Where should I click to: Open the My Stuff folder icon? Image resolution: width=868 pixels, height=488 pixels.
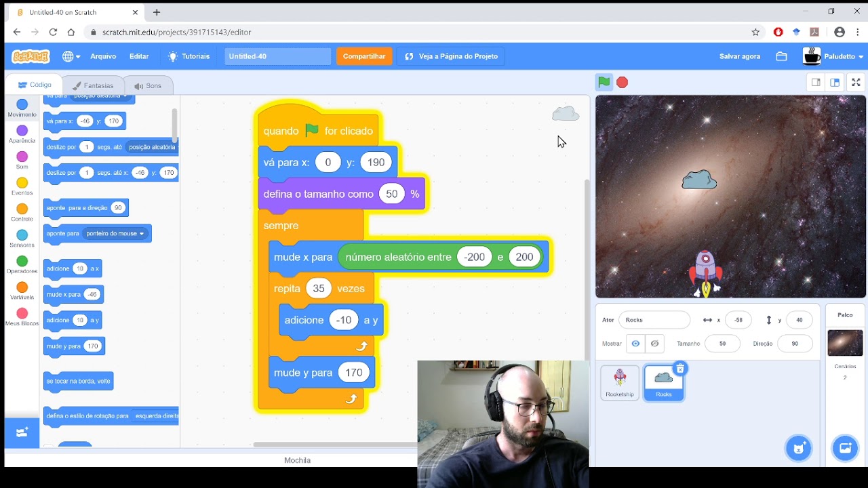pos(781,56)
